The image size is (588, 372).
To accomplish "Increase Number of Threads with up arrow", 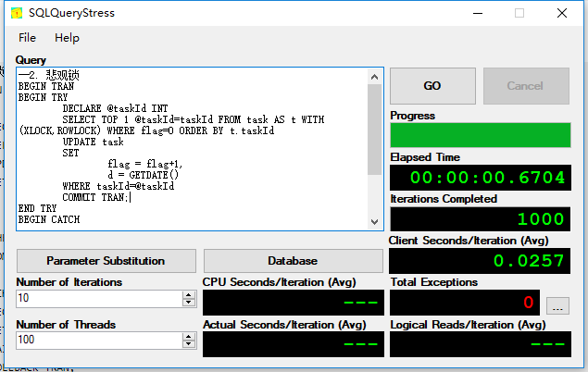I will tap(189, 337).
